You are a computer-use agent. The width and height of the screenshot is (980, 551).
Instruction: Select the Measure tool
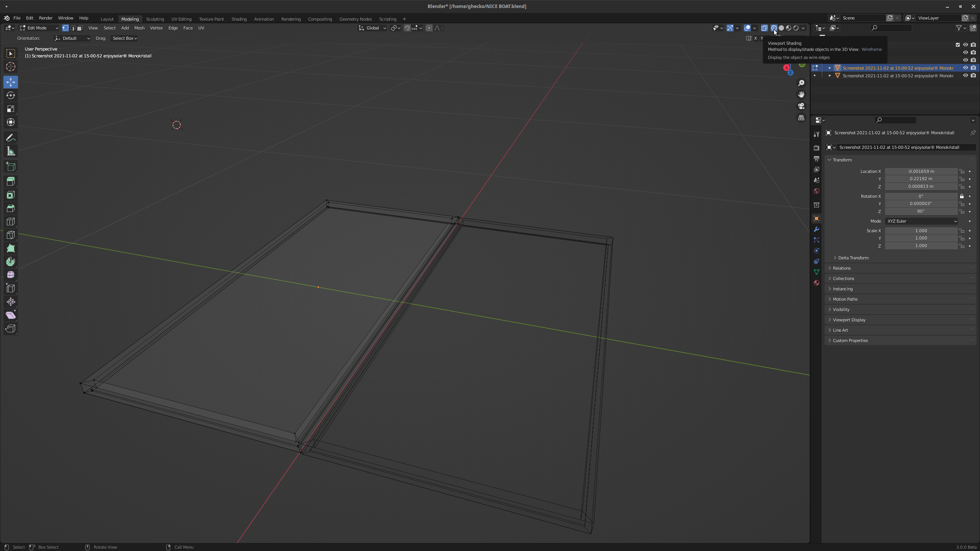pos(11,152)
